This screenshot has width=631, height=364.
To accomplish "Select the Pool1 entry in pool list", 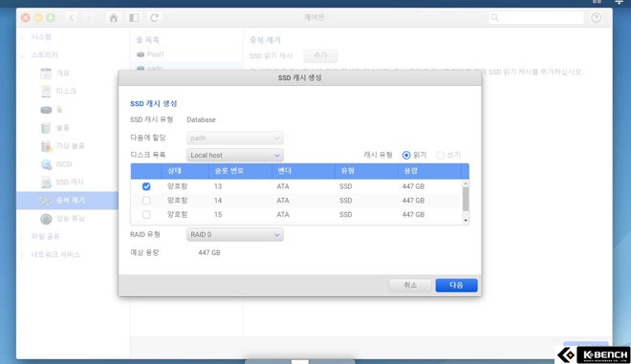I will (x=185, y=54).
